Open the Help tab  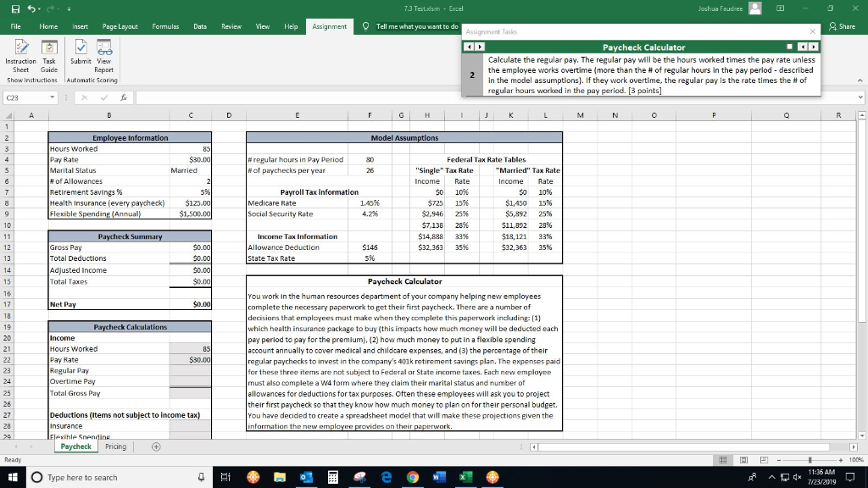pos(291,26)
